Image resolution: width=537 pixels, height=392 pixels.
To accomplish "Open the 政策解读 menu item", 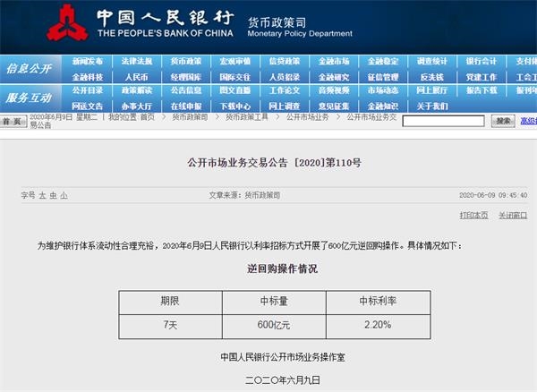I will point(137,90).
